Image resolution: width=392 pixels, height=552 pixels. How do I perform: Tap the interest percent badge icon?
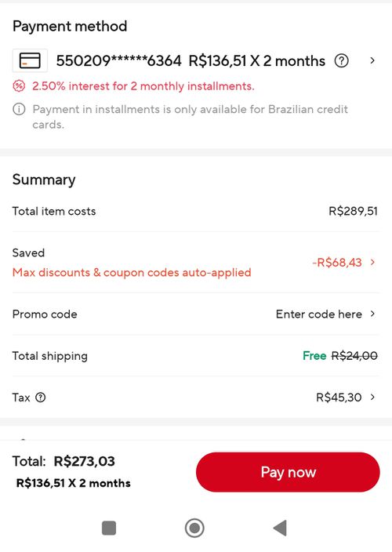click(x=19, y=86)
